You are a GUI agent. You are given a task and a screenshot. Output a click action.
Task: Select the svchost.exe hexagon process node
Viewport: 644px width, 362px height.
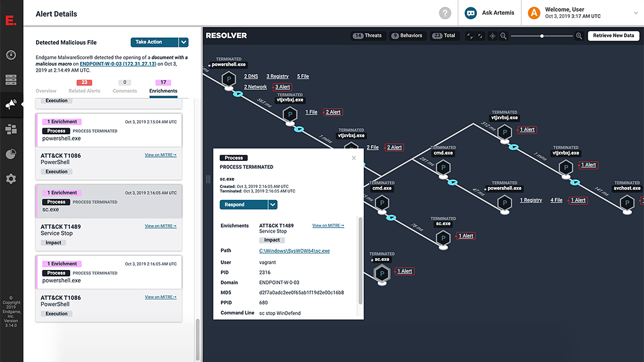point(627,202)
